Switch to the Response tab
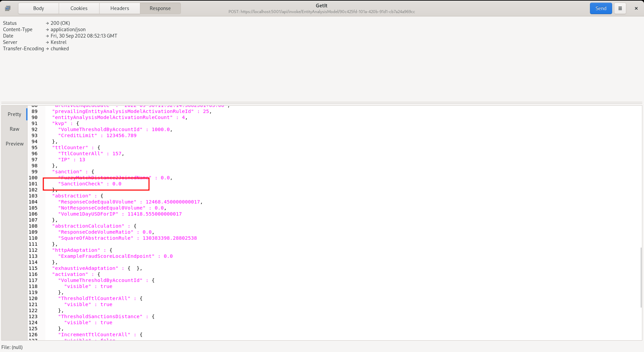This screenshot has height=352, width=644. click(x=160, y=8)
